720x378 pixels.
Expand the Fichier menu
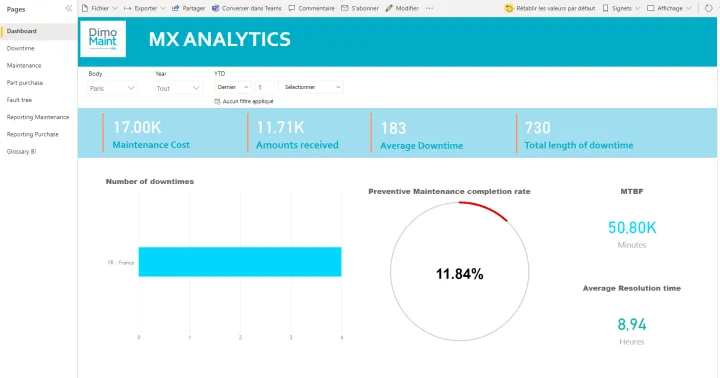[100, 8]
